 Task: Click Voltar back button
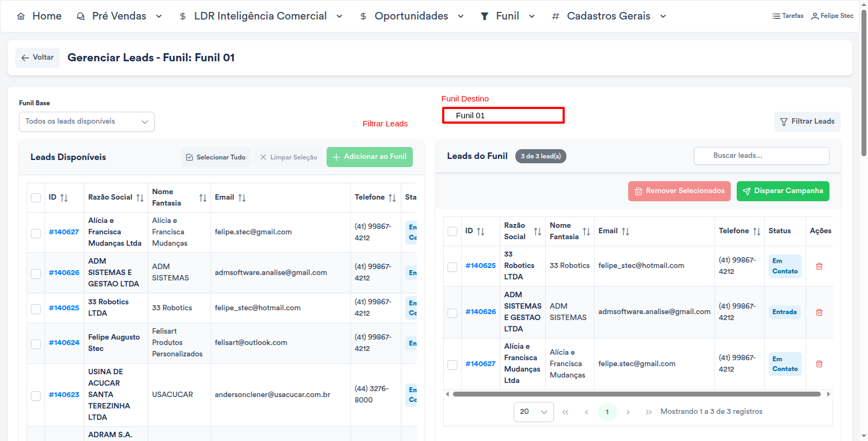37,57
